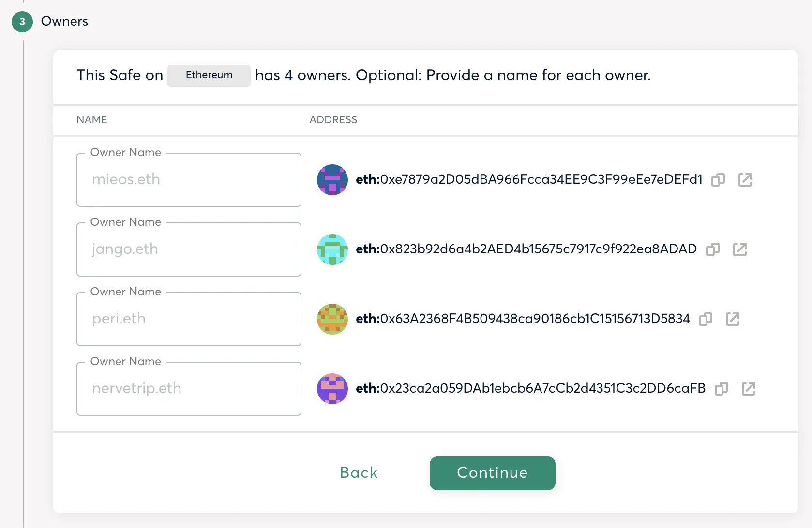Screen dimensions: 812x528
Task: Focus the Owner Name field showing nervetrip.eth
Action: [x=189, y=389]
